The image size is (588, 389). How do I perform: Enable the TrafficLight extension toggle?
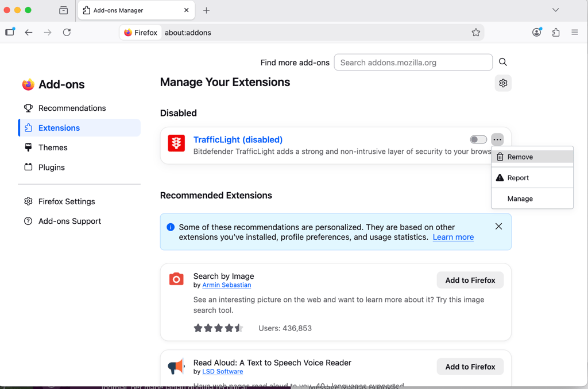[x=478, y=139]
